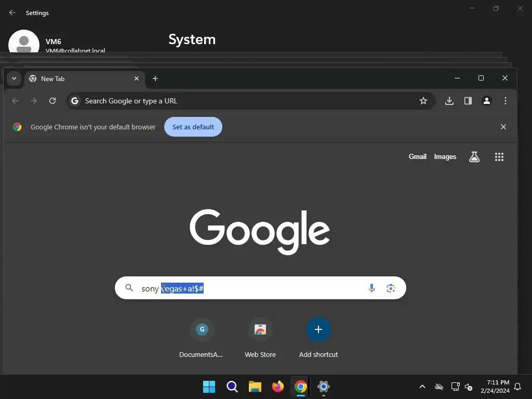Go back in Settings window

(x=12, y=12)
